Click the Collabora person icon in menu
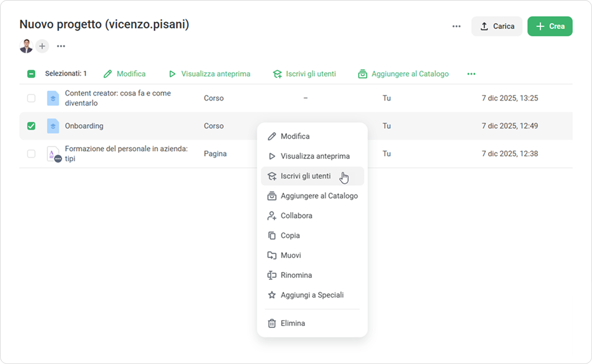The width and height of the screenshot is (592, 364). tap(272, 216)
